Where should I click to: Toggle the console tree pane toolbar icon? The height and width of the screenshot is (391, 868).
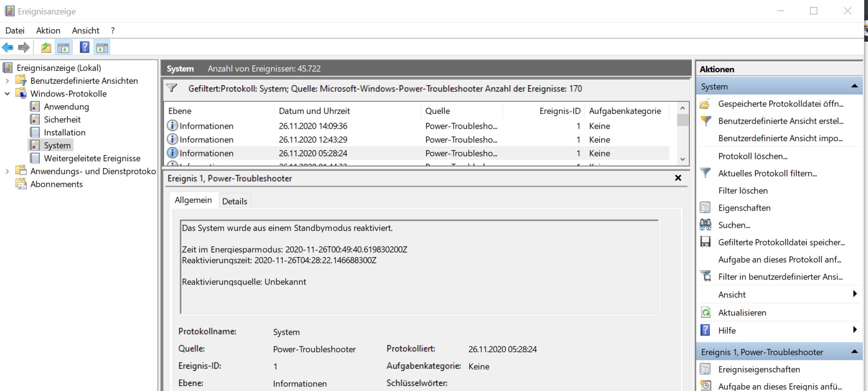point(63,47)
